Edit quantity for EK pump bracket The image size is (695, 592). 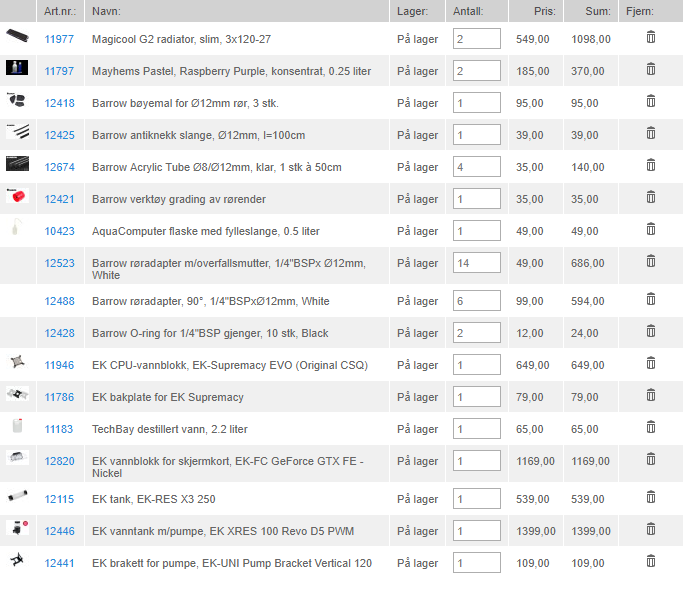click(x=476, y=562)
